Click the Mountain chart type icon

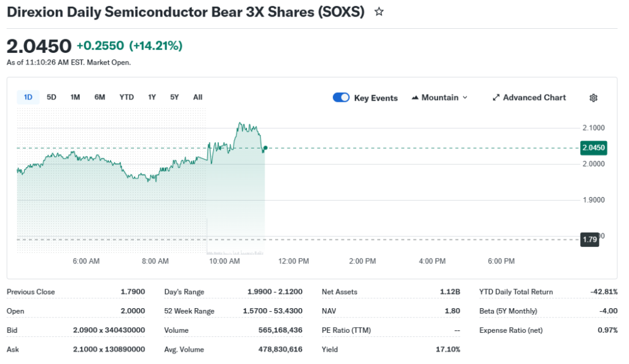pos(415,98)
